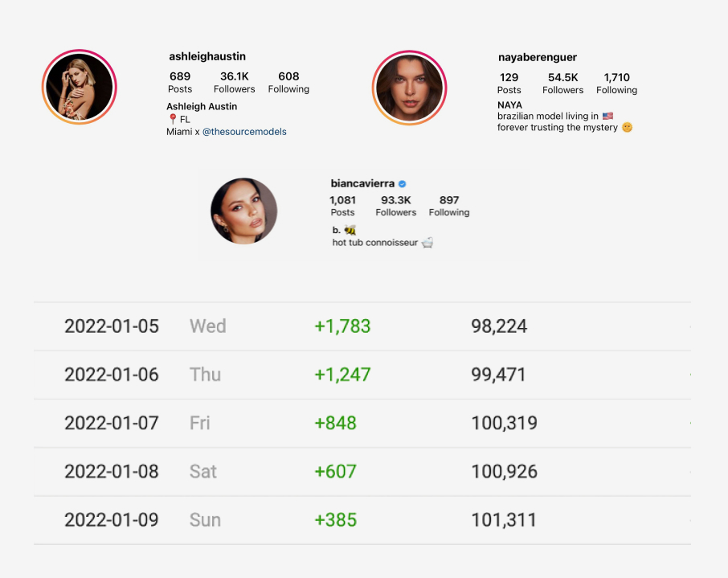Screen dimensions: 728x578
Task: Show biancavierra's 93.3K Followers
Action: click(396, 206)
